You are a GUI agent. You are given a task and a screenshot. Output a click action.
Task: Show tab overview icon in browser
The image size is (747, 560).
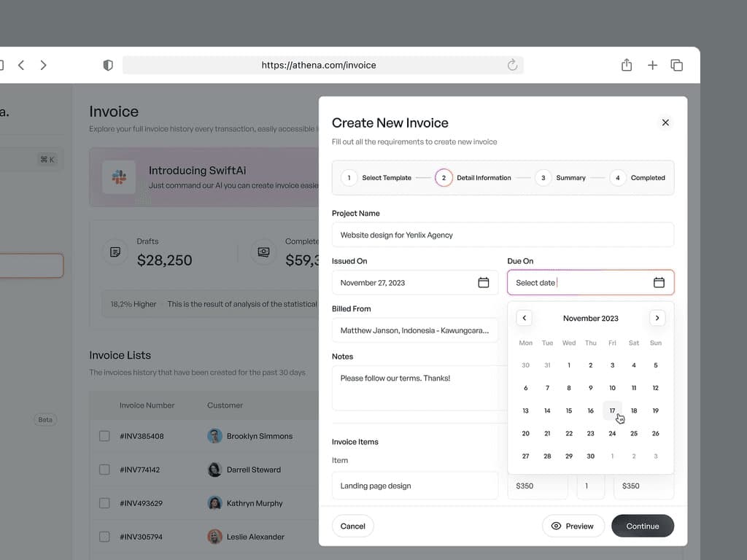pyautogui.click(x=676, y=65)
